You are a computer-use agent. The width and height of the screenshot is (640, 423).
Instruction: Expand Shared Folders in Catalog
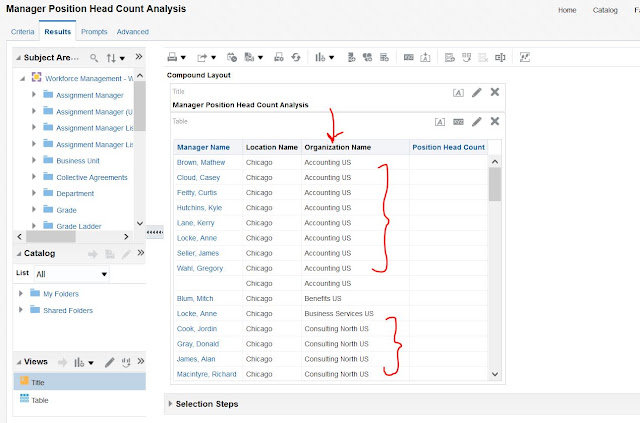tap(20, 309)
